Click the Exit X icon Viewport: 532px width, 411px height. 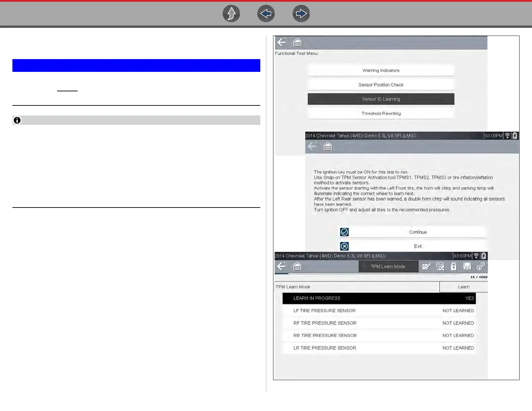pyautogui.click(x=344, y=246)
